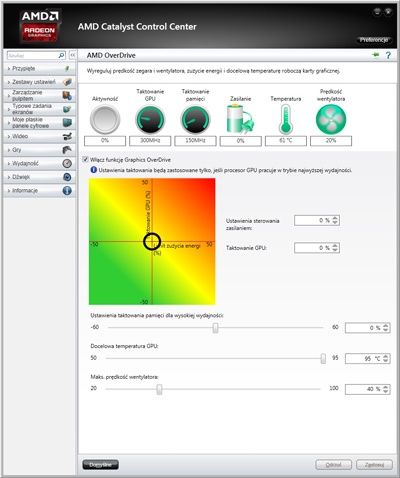This screenshot has height=478, width=400.
Task: Click the Prędkość wentylatora fan icon
Action: coord(331,119)
